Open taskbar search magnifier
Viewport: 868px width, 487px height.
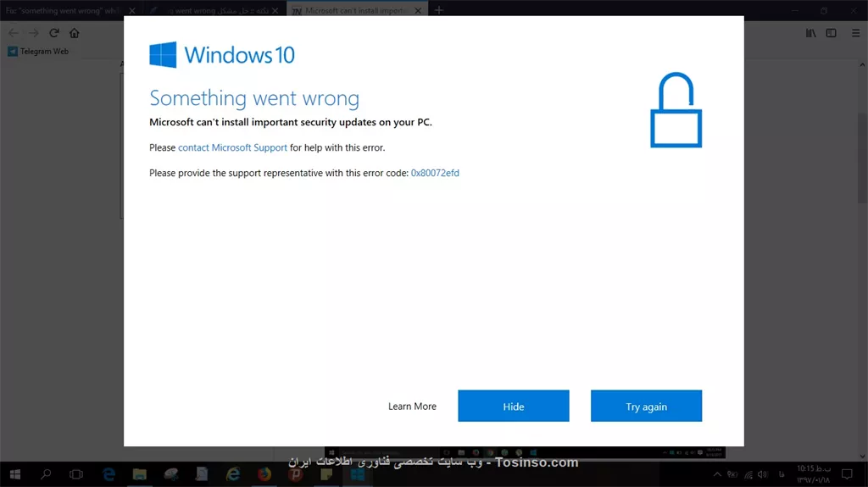[46, 474]
